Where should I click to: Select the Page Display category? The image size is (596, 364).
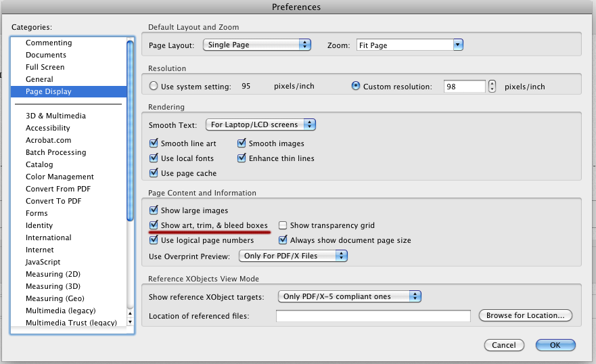click(68, 91)
